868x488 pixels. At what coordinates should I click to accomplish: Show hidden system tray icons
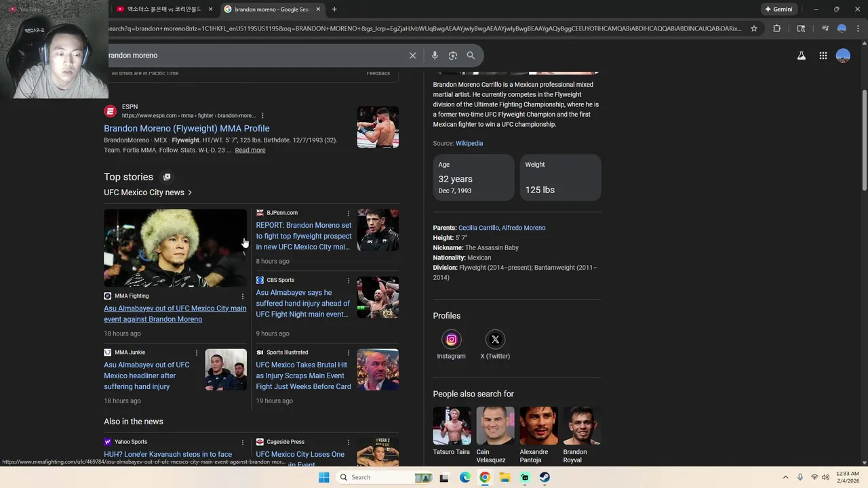coord(785,477)
